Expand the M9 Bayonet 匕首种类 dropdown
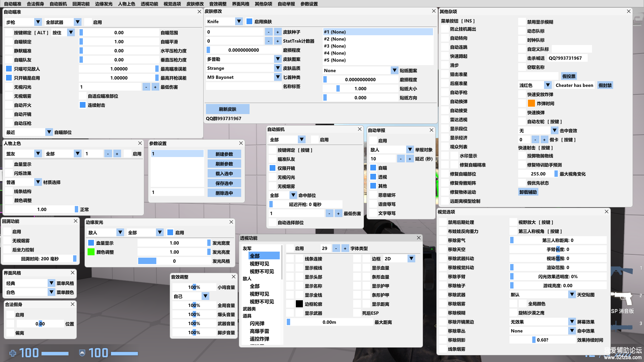Image resolution: width=644 pixels, height=362 pixels. (277, 77)
